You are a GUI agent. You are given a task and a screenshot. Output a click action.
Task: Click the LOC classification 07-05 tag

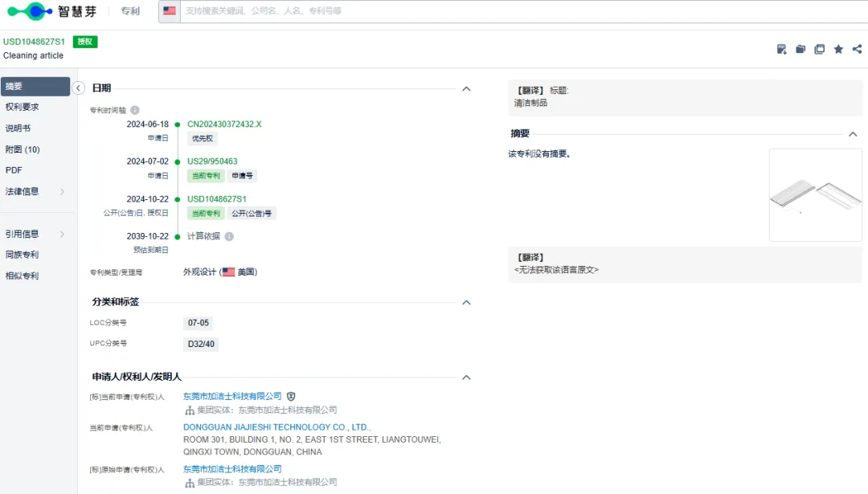199,323
